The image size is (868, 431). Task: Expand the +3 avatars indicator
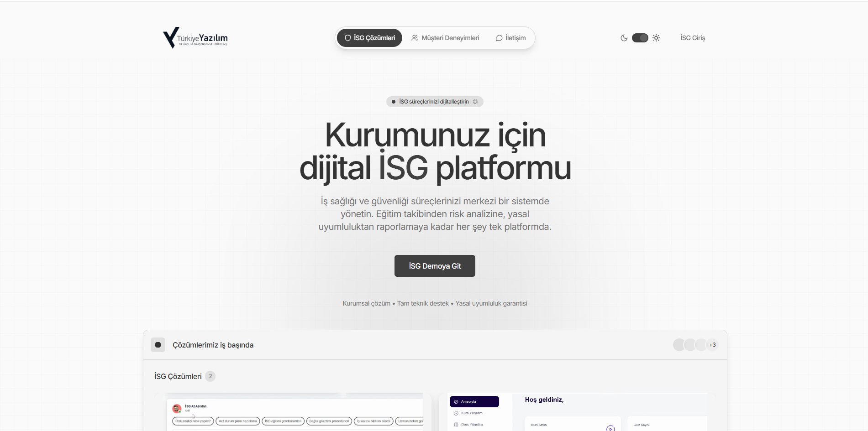pos(712,345)
